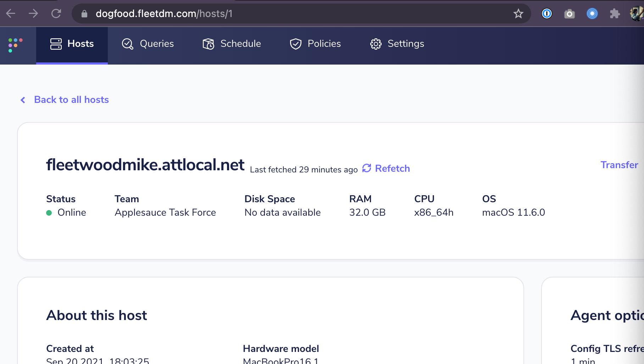Go Back to all hosts
The image size is (644, 364).
[x=71, y=100]
